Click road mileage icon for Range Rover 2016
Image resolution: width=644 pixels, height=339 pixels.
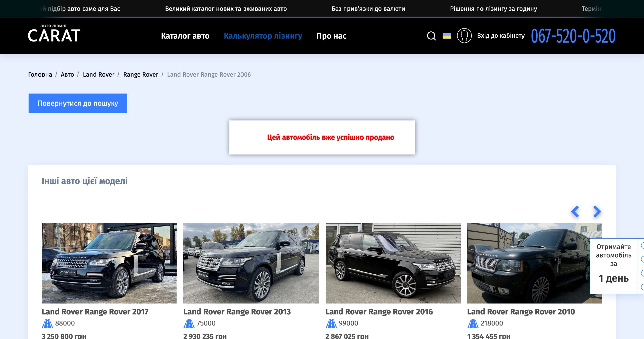tap(331, 323)
